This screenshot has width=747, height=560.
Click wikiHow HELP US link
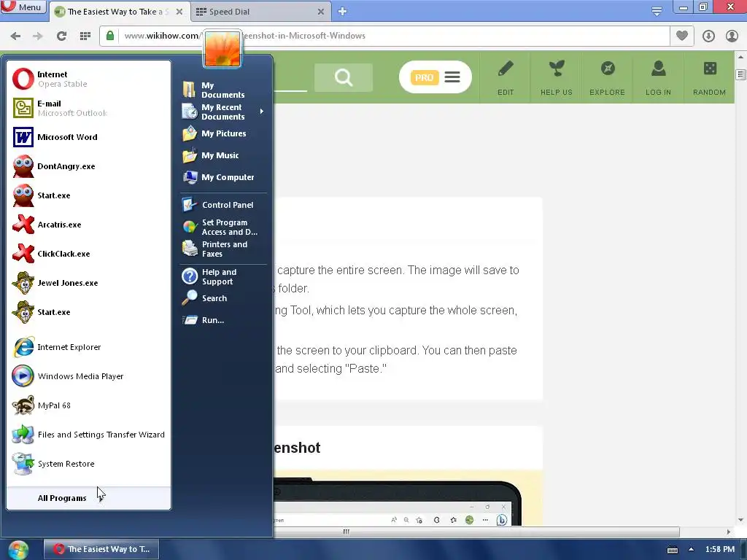[557, 77]
